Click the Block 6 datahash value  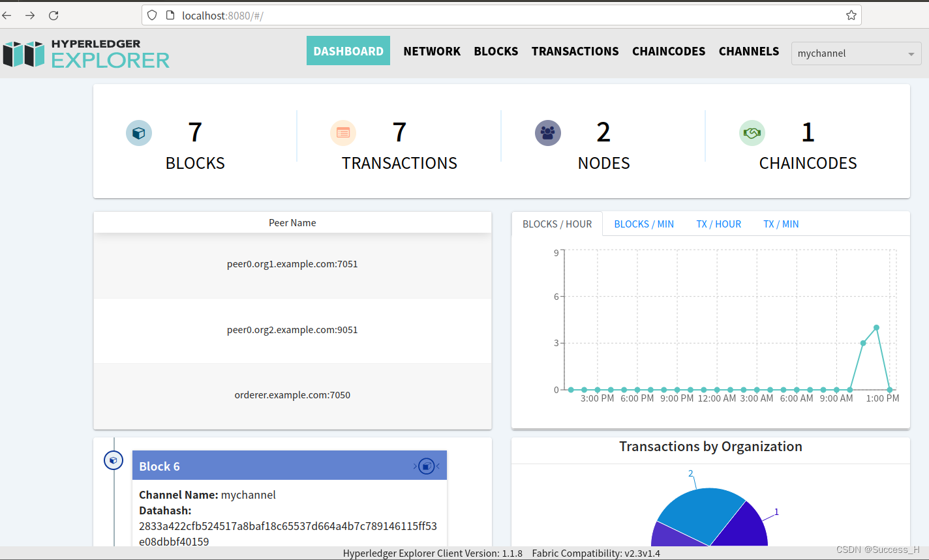[x=288, y=534]
